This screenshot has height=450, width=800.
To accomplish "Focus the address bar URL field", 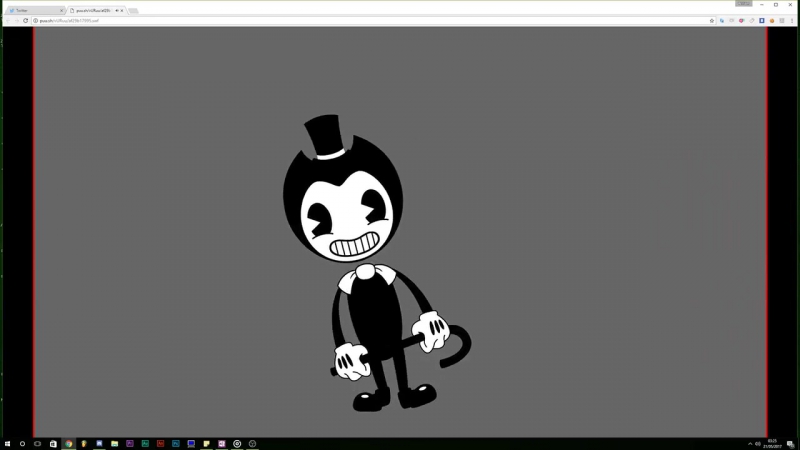I will [x=372, y=20].
